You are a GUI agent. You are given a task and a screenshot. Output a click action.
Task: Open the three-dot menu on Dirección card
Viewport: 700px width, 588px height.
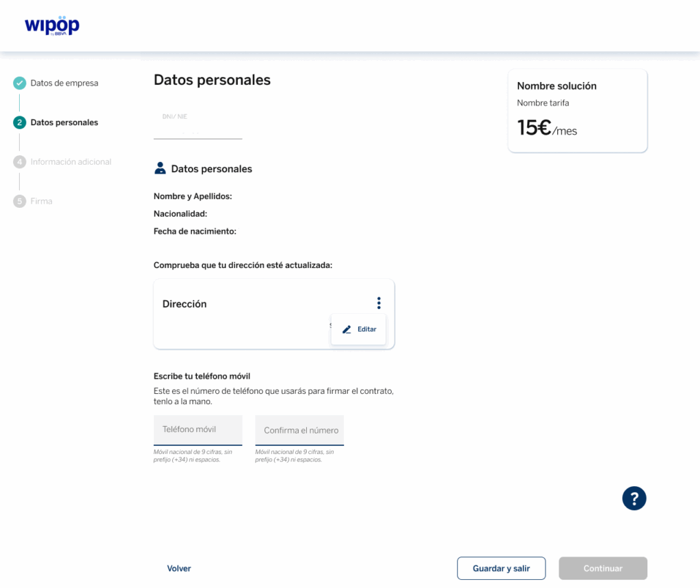[x=379, y=303]
